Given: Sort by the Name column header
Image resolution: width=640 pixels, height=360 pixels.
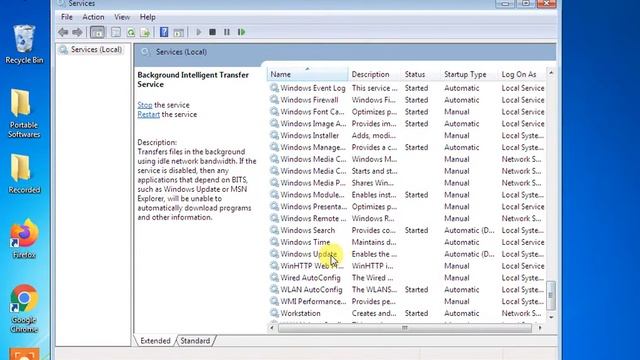Looking at the screenshot, I should click(307, 74).
